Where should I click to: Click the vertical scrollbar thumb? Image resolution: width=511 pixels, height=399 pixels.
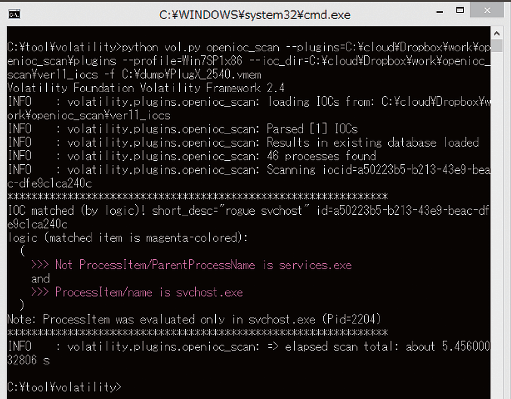pyautogui.click(x=497, y=46)
